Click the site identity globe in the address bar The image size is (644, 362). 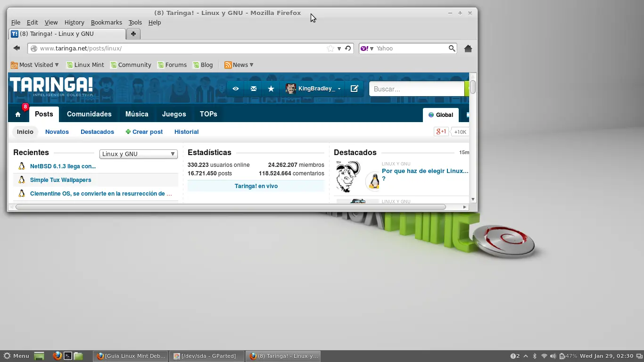[34, 48]
